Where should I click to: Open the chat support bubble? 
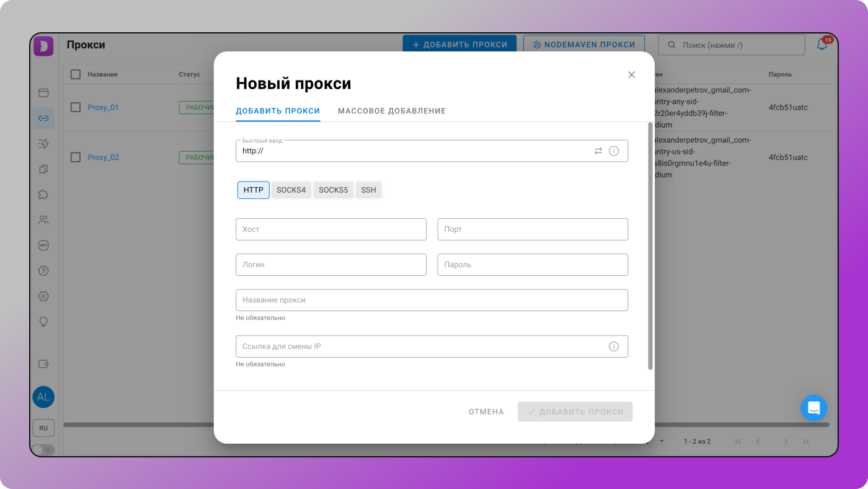tap(814, 408)
